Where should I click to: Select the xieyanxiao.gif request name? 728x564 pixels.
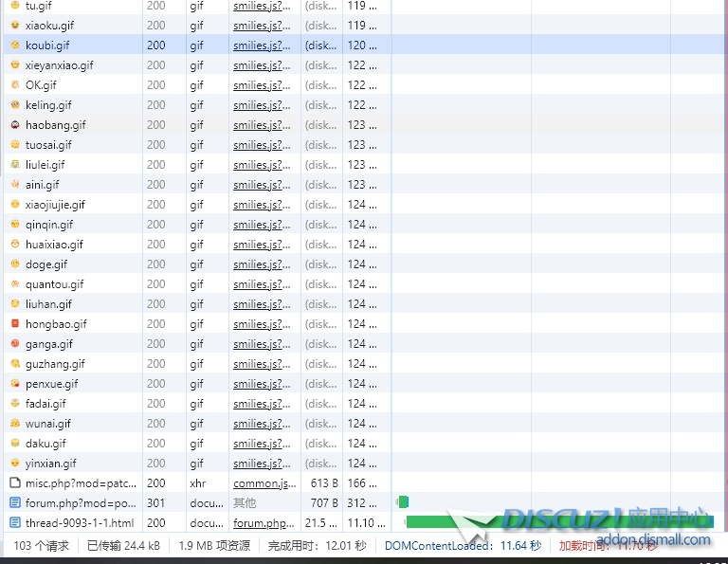coord(60,65)
